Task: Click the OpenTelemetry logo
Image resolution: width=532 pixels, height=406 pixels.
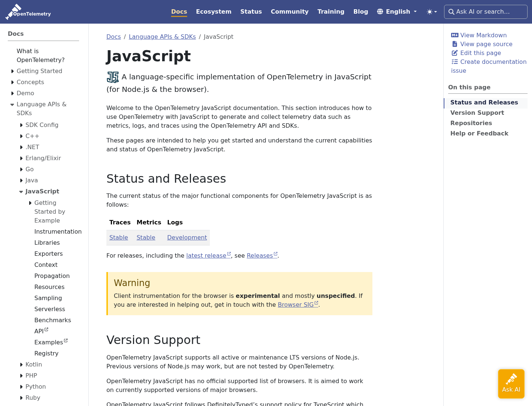Action: pos(28,12)
